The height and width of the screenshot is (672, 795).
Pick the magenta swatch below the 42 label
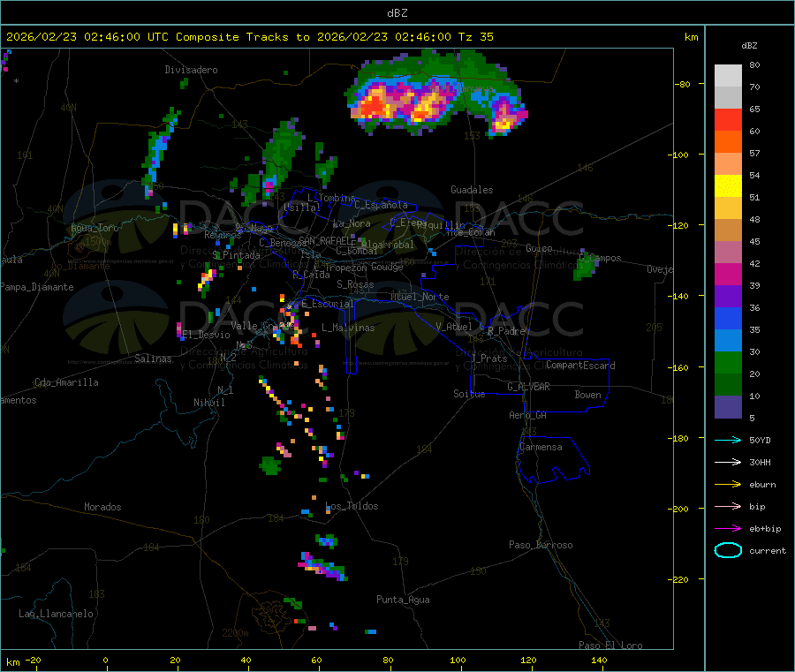coord(728,274)
